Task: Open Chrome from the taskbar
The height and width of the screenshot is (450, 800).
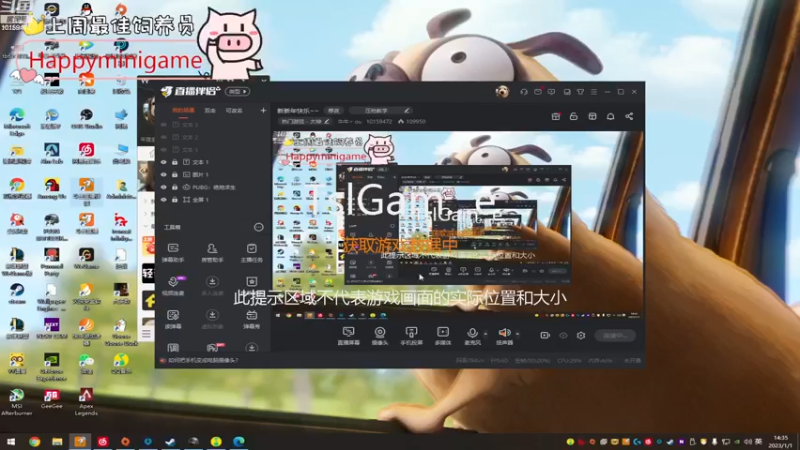Action: pyautogui.click(x=34, y=441)
